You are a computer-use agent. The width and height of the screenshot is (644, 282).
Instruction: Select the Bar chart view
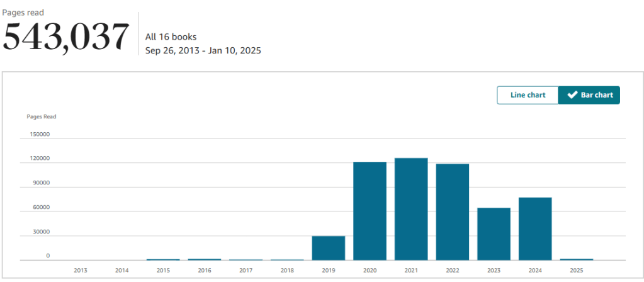click(x=589, y=95)
